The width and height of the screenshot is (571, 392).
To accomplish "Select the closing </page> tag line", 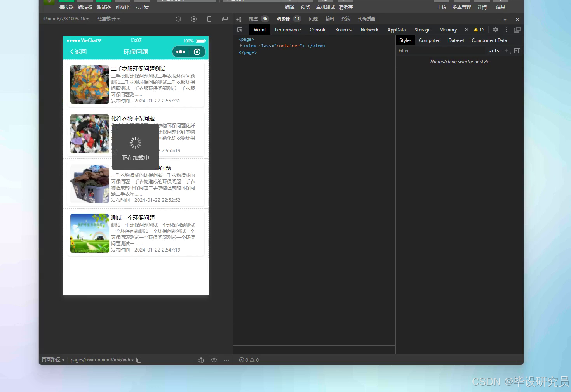I will 248,52.
